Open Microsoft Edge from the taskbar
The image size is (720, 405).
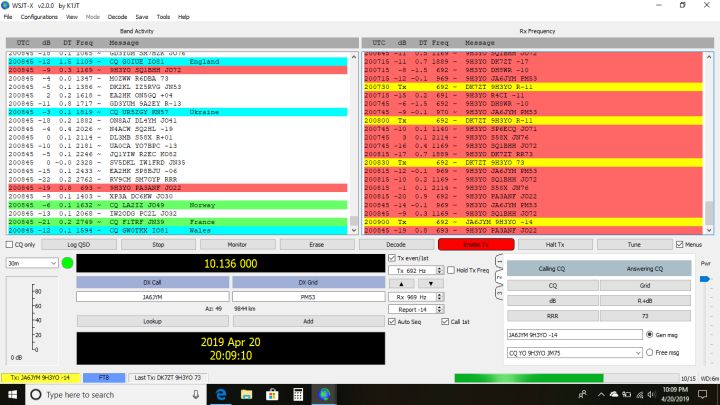pyautogui.click(x=221, y=395)
